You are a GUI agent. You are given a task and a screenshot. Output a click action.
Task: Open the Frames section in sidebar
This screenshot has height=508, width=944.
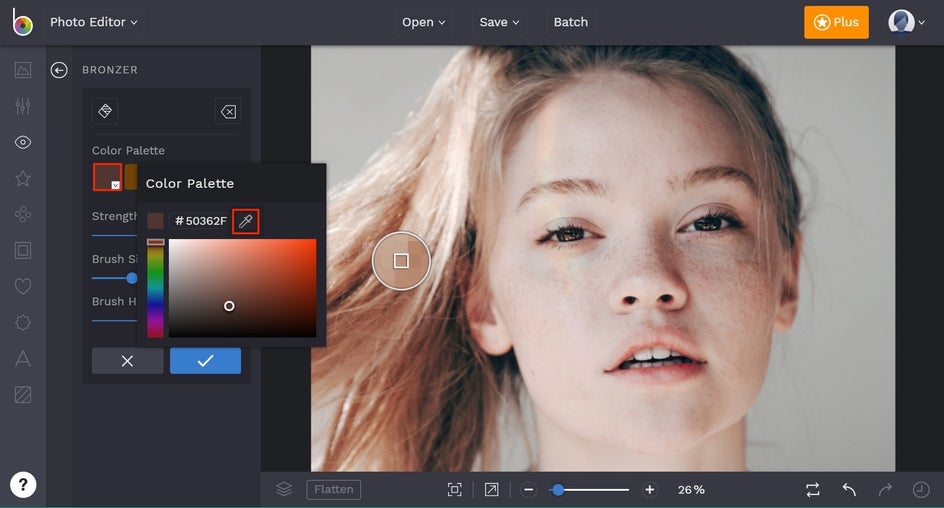[23, 250]
